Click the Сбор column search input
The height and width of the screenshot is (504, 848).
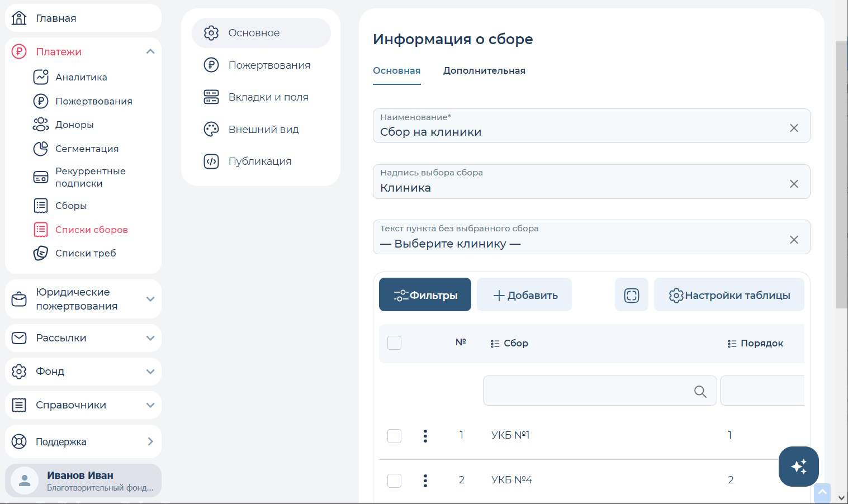(600, 391)
